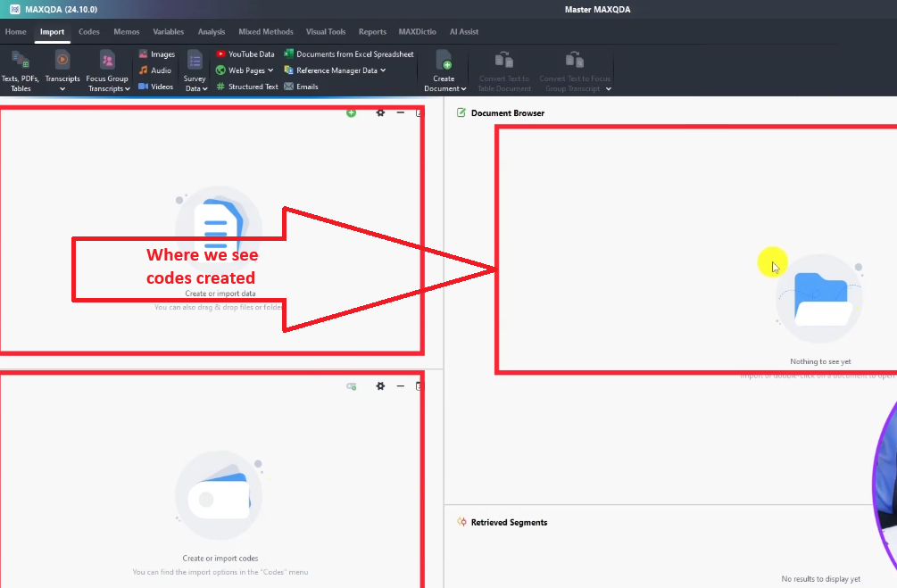Switch to the Codes ribbon tab
This screenshot has height=588, width=897.
(89, 32)
